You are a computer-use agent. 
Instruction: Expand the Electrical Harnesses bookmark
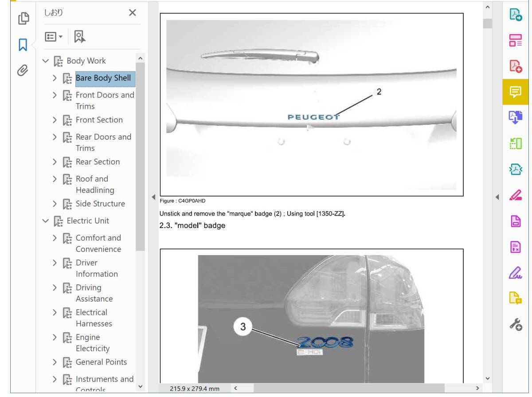pos(55,312)
